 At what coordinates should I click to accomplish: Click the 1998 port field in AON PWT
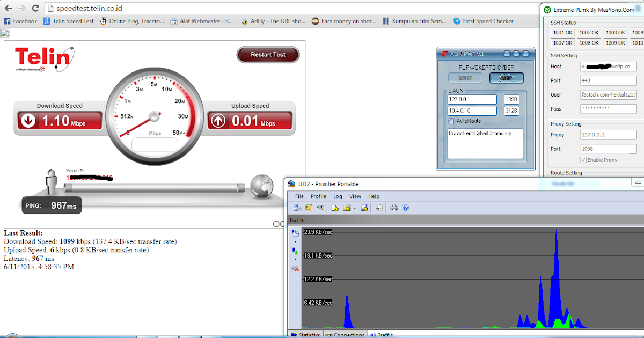511,100
